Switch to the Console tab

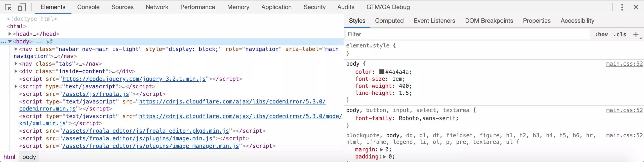88,7
